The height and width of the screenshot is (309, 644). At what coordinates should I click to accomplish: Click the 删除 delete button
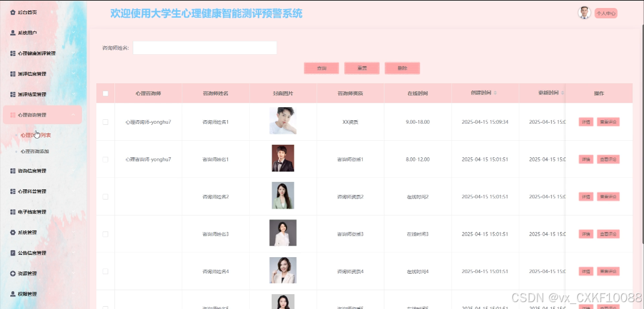tap(402, 68)
